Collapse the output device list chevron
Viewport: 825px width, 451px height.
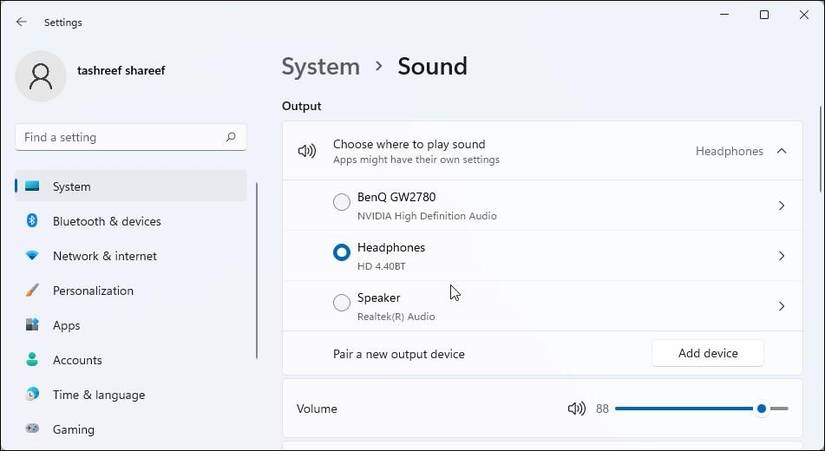782,151
